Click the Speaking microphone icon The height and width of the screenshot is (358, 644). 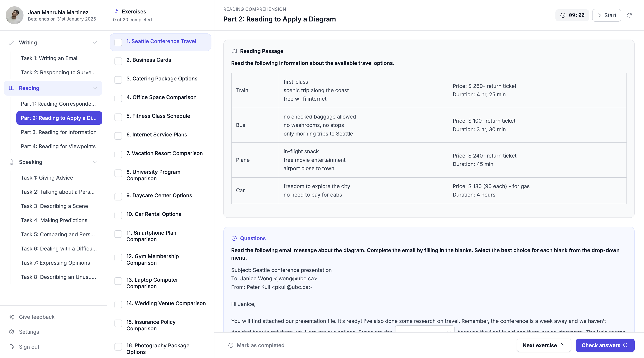(12, 162)
